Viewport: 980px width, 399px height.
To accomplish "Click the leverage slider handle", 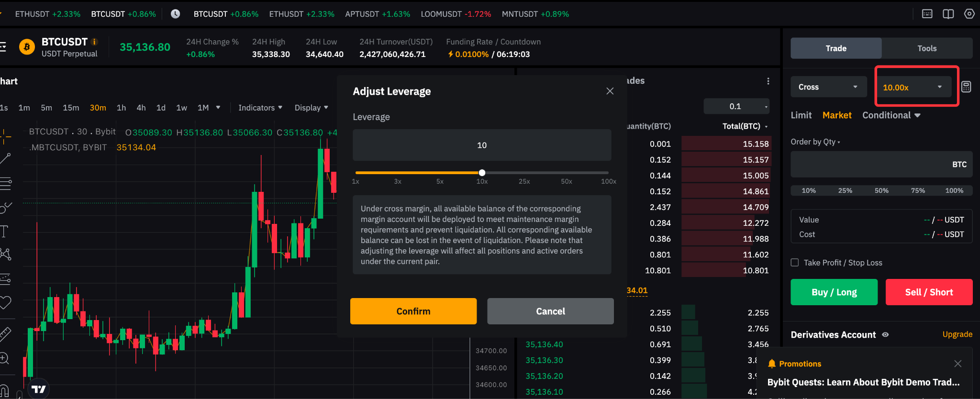I will tap(482, 173).
